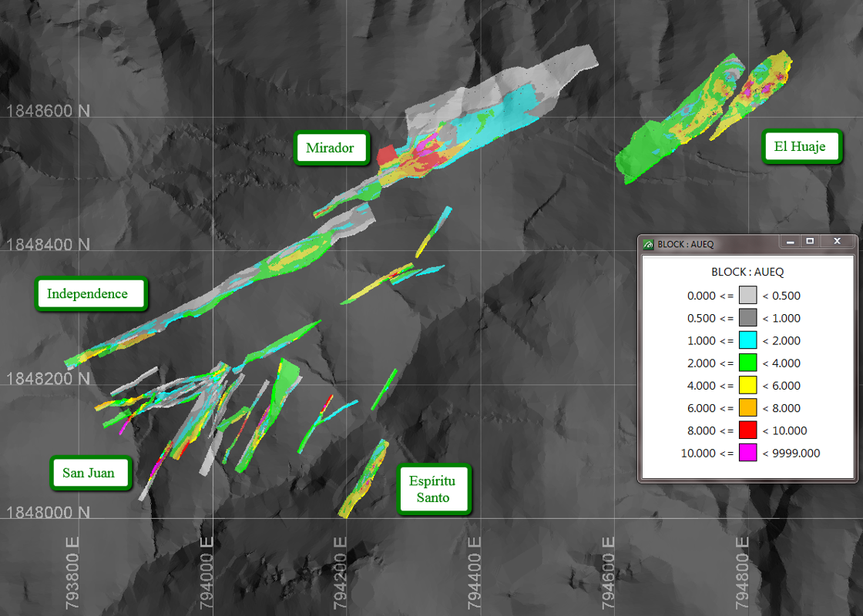Select the light gray 0.000–0.500 swatch
The height and width of the screenshot is (616, 863).
tap(747, 296)
